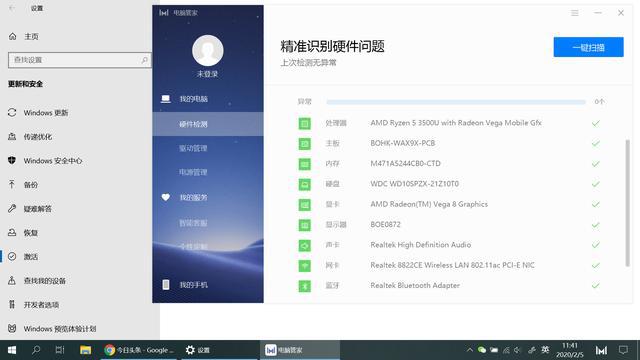
Task: Click the WDC WD10SPZX-21Z10T0 disk text
Action: (414, 184)
